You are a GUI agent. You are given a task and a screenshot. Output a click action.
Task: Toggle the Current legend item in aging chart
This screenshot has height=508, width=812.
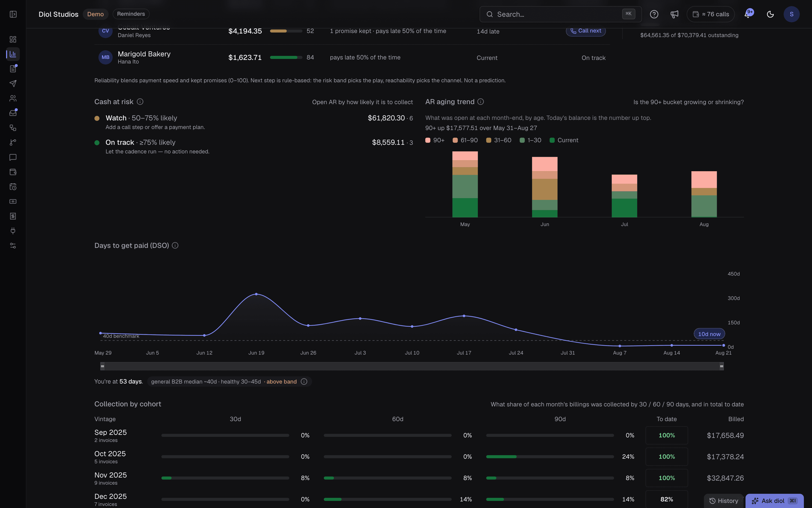tap(564, 140)
